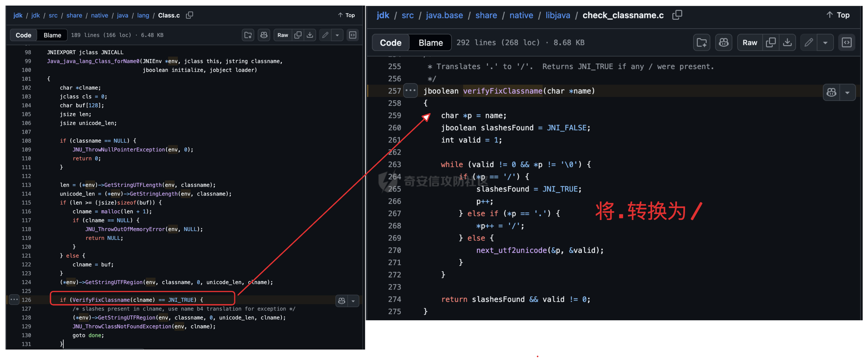Open 'share' breadcrumb link in Class.c path
Image resolution: width=868 pixels, height=362 pixels.
click(x=74, y=15)
